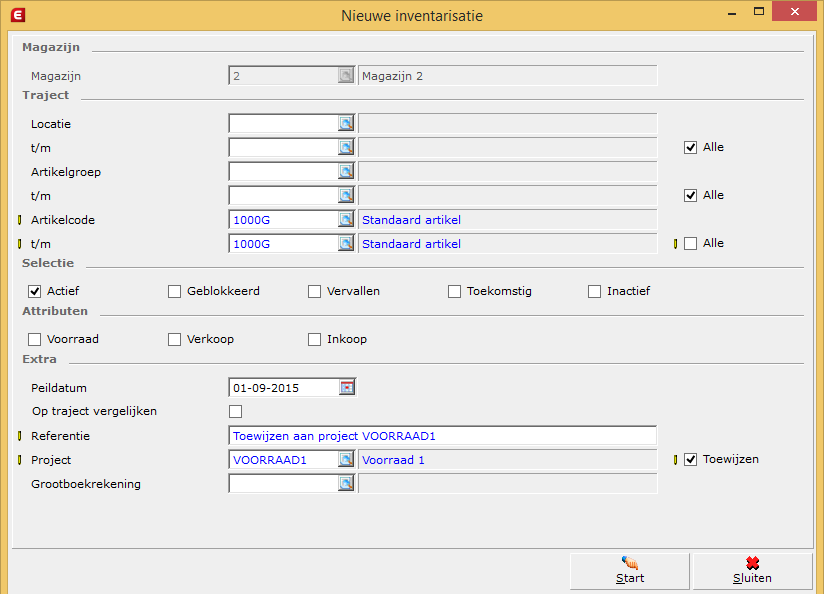Tick the Inkoop attribute checkbox
The image size is (824, 594).
coord(314,340)
